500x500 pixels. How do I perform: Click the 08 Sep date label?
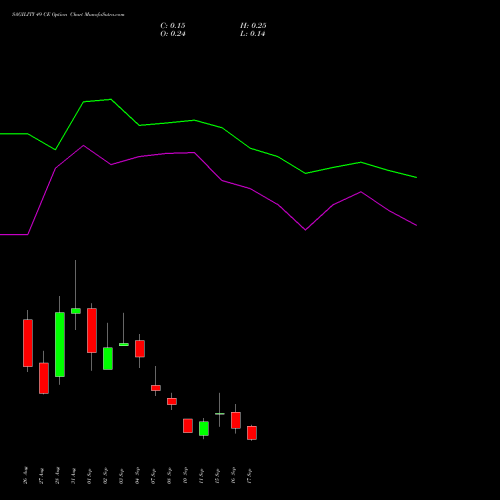tap(170, 475)
